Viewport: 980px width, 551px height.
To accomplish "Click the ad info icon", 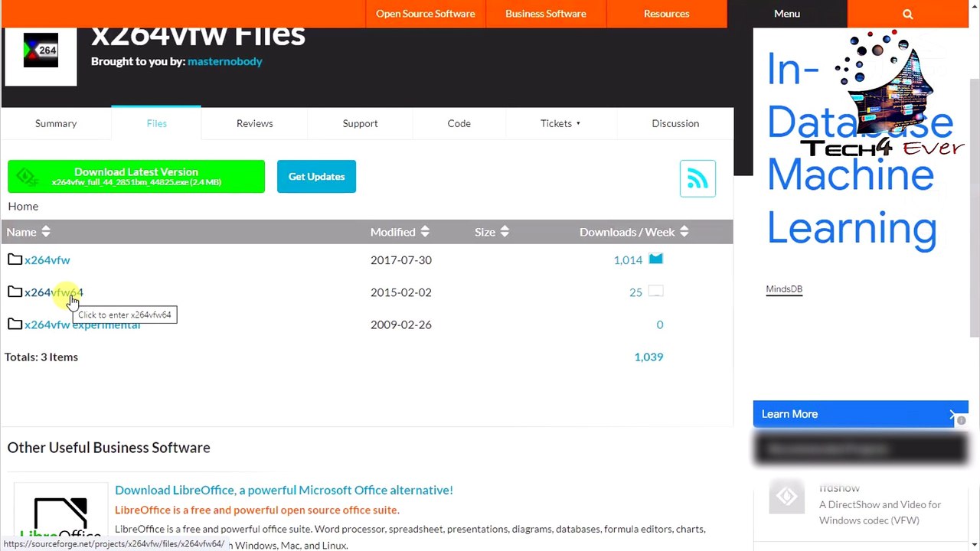I will [961, 420].
